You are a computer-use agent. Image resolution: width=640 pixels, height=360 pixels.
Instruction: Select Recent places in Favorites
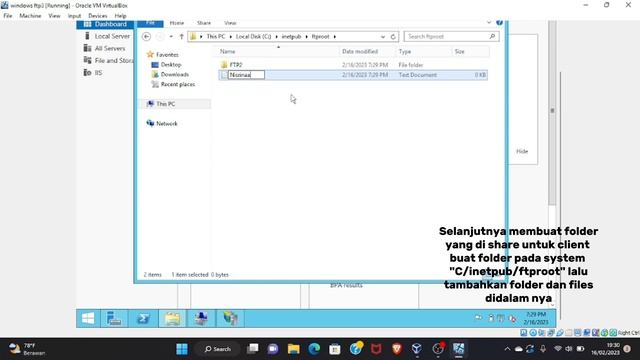coord(178,84)
